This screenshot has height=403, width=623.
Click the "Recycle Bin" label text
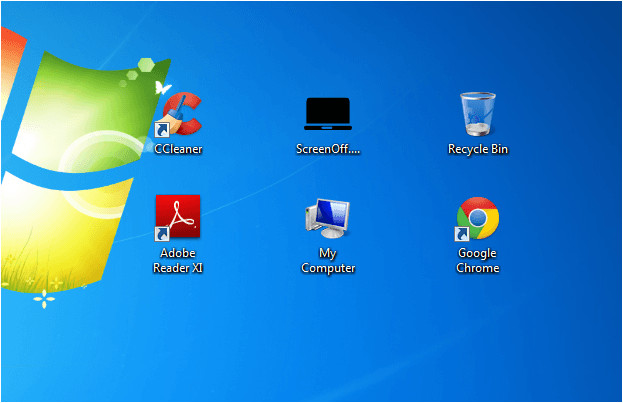478,149
